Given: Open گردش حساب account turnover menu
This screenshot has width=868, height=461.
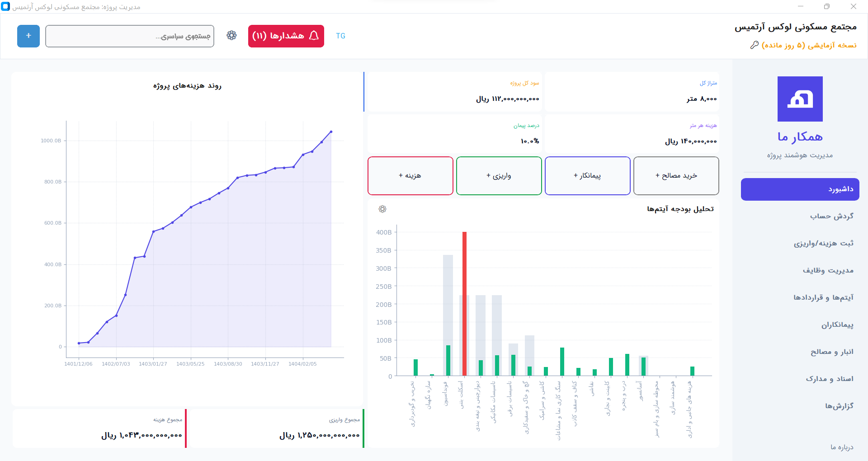Looking at the screenshot, I should (x=831, y=216).
